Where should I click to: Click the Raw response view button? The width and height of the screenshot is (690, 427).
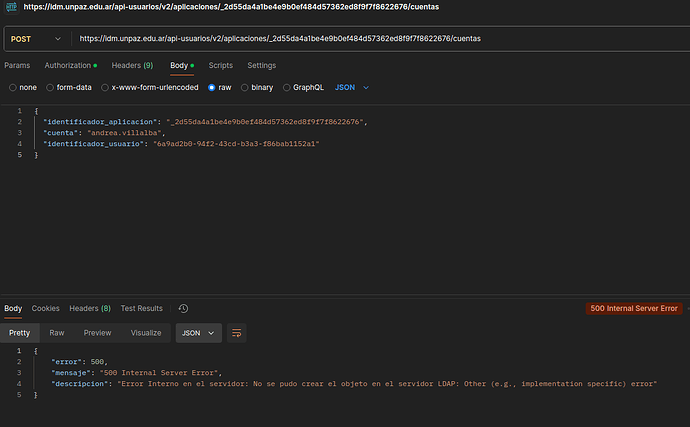(x=57, y=333)
